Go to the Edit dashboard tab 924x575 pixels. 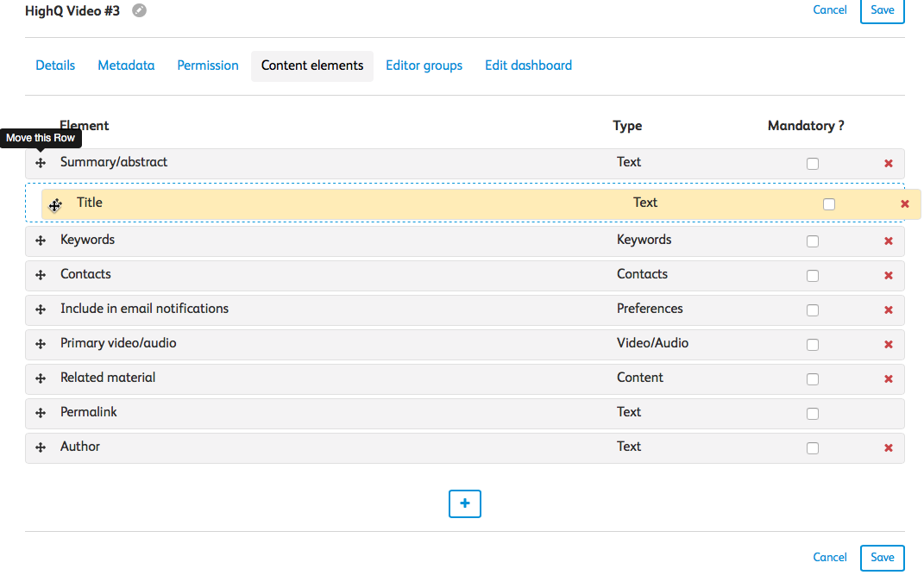click(528, 66)
